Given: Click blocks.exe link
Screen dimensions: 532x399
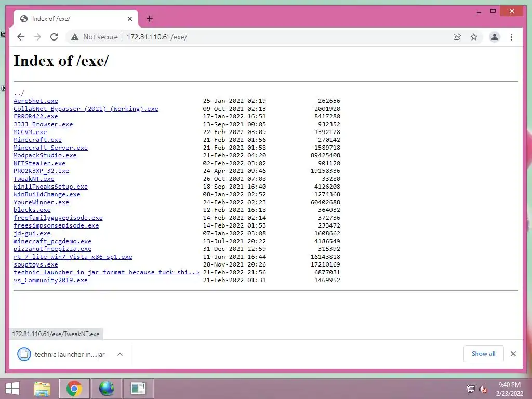Looking at the screenshot, I should 32,210.
